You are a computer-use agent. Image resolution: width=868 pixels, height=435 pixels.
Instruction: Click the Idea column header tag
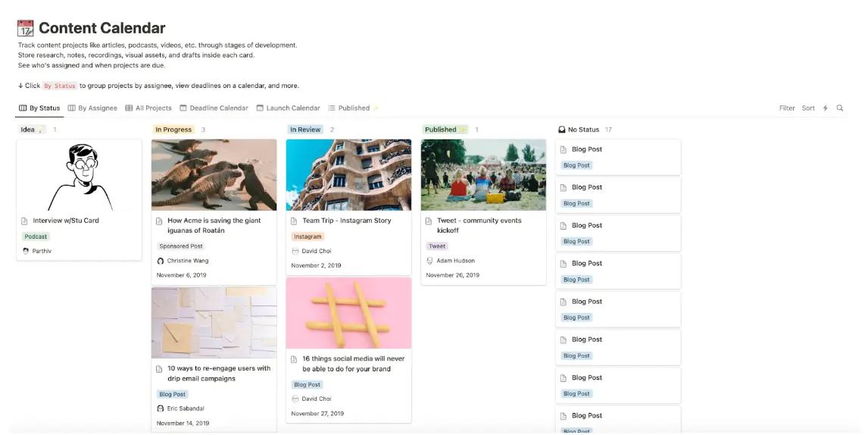30,130
